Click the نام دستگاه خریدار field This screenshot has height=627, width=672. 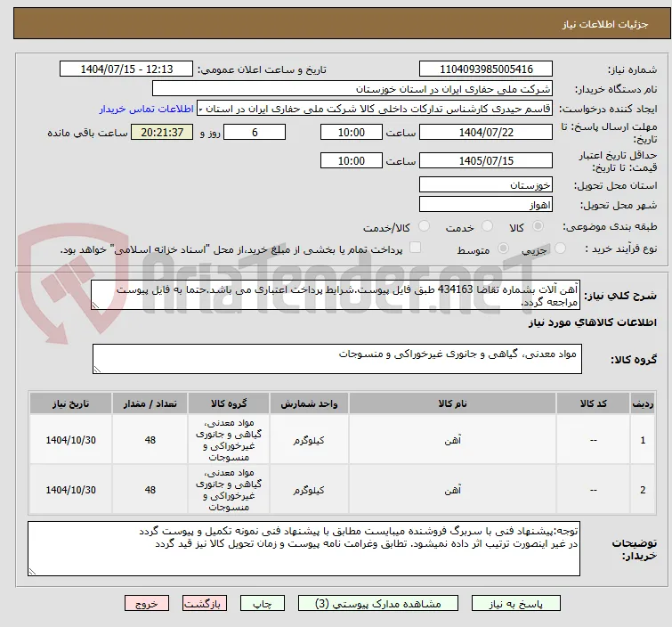pyautogui.click(x=352, y=89)
